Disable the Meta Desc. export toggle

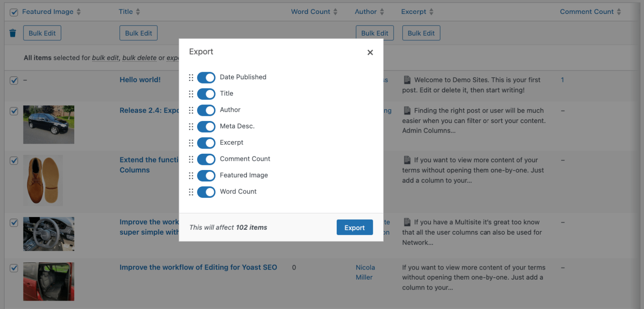[206, 126]
